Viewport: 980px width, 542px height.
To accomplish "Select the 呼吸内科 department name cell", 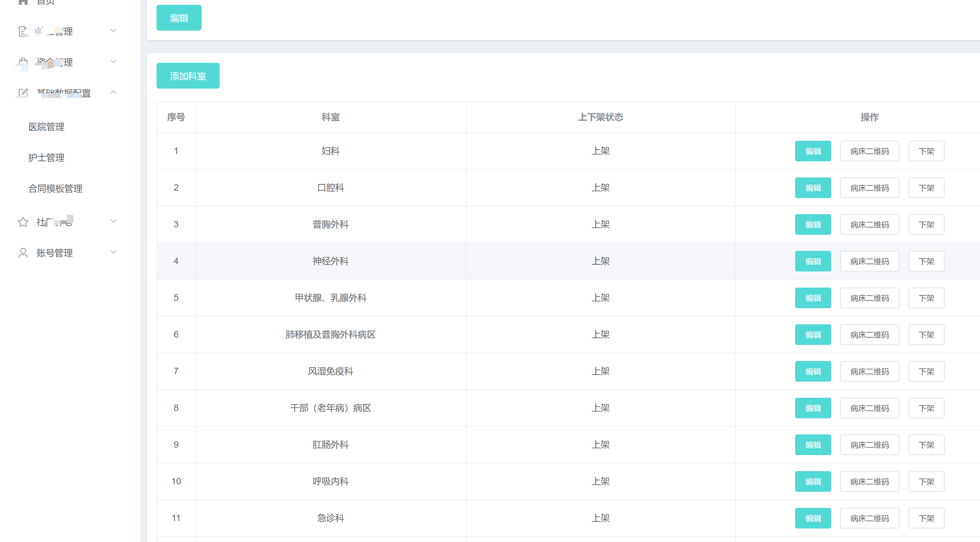I will click(x=330, y=481).
